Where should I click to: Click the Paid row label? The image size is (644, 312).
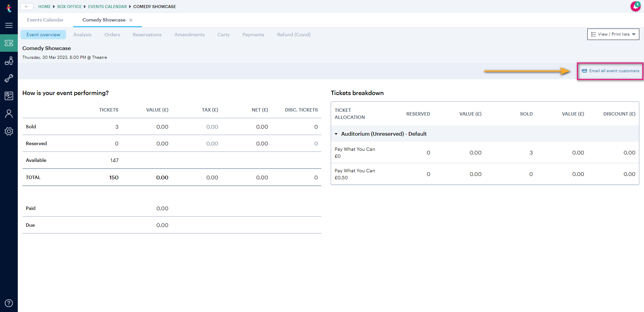pos(31,208)
